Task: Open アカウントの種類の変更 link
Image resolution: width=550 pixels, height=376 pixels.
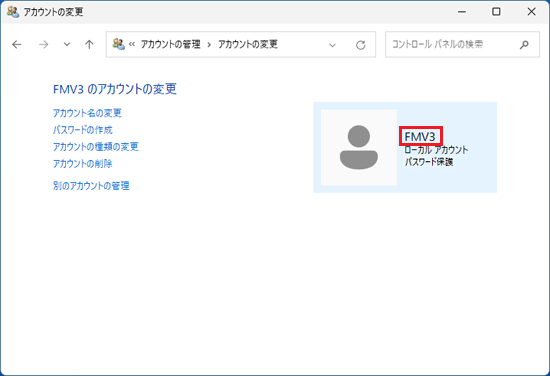Action: tap(96, 147)
